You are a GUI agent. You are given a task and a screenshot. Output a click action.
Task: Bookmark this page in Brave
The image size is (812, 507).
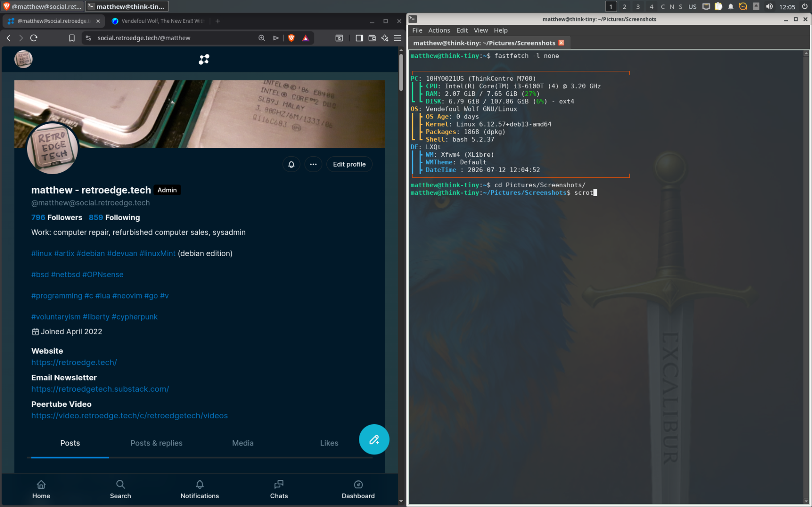71,38
